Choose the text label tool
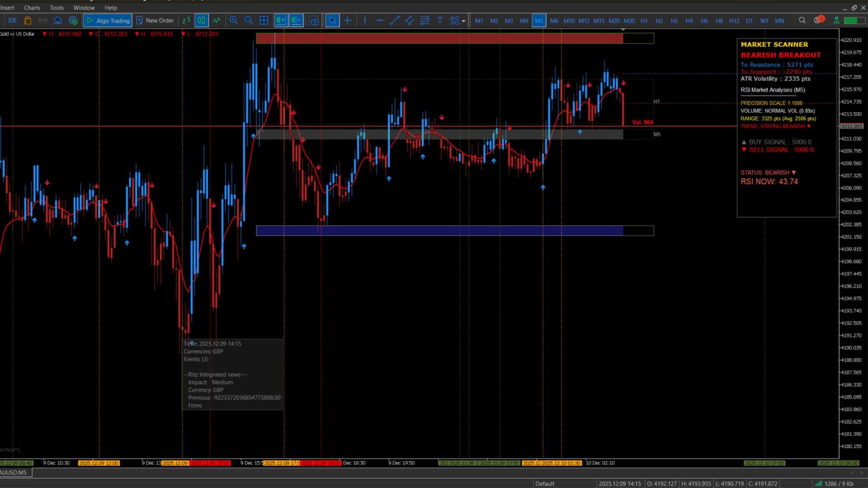 pyautogui.click(x=439, y=20)
